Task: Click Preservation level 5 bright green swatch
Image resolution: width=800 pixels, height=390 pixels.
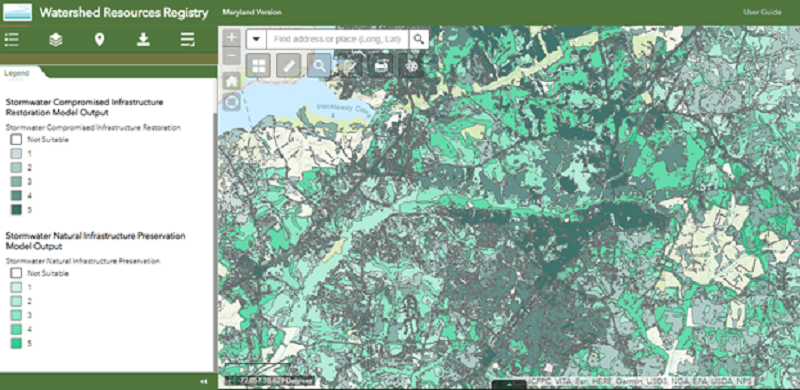Action: (x=16, y=343)
